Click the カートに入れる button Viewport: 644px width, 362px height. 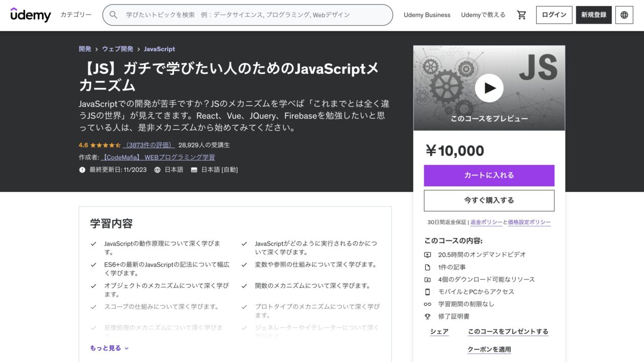point(489,175)
